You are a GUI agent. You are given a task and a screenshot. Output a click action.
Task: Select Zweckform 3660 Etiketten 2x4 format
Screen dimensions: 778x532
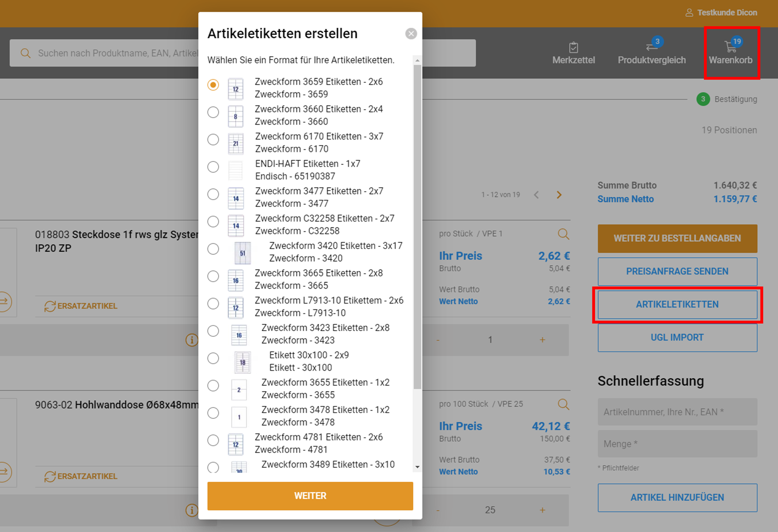coord(213,112)
